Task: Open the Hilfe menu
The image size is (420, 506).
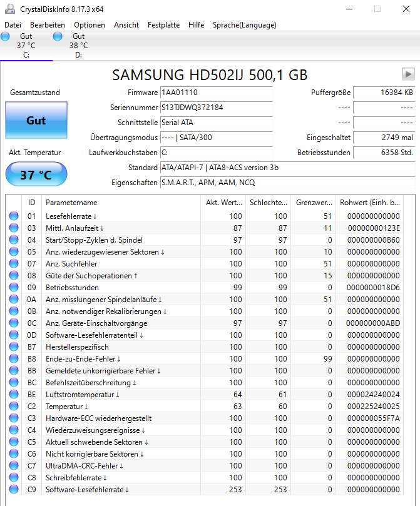Action: click(x=197, y=25)
